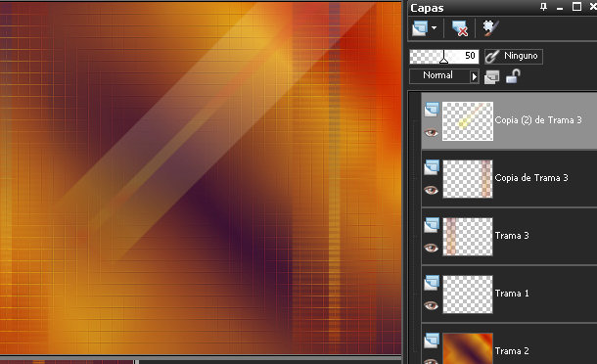The height and width of the screenshot is (364, 597).
Task: Adjust the layer opacity slider
Action: 444,57
